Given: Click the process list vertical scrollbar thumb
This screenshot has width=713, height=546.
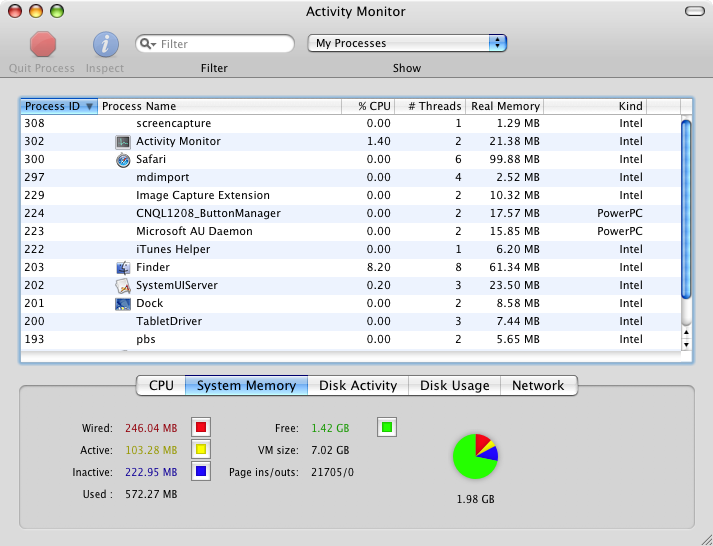Looking at the screenshot, I should [x=686, y=209].
